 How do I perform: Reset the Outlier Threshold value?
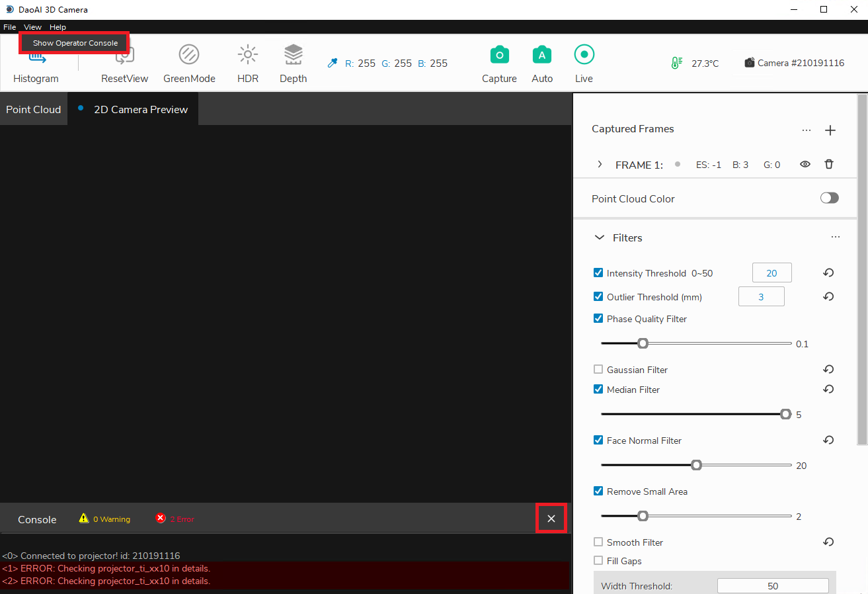828,296
